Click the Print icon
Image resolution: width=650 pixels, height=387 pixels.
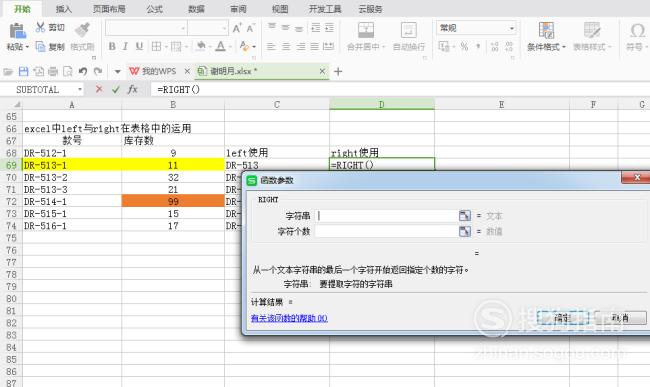point(53,71)
